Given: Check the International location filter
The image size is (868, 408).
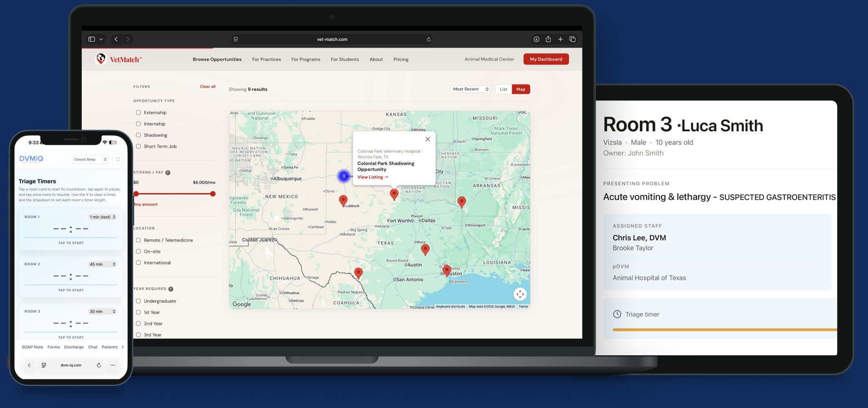Looking at the screenshot, I should tap(138, 263).
